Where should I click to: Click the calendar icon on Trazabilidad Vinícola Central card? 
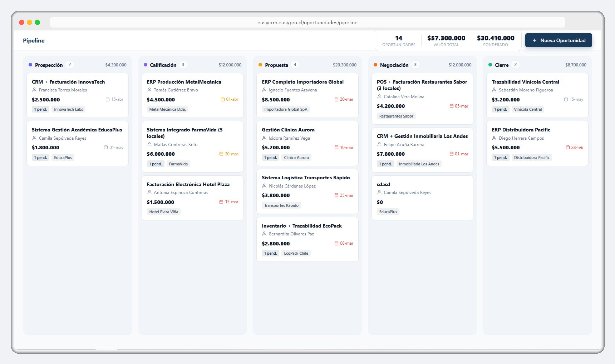[x=566, y=99]
